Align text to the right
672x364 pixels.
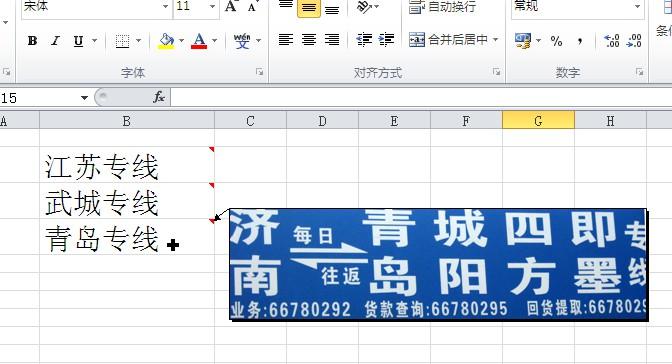tap(332, 40)
